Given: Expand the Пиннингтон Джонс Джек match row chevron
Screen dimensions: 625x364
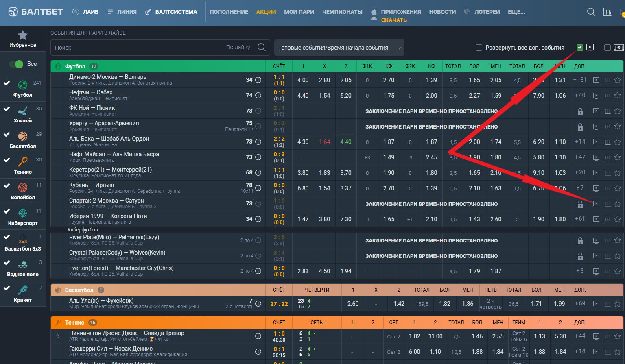Looking at the screenshot, I should (58, 336).
